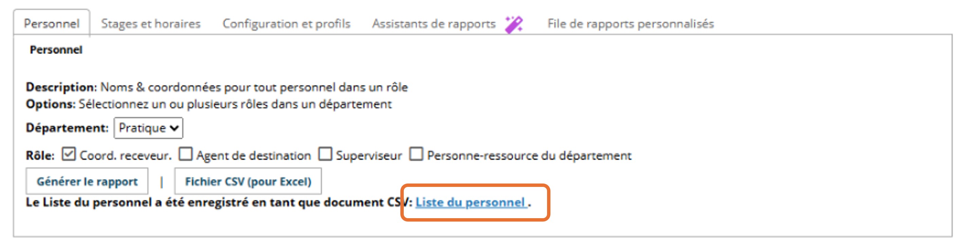The image size is (980, 244).
Task: Go to Configuration et profils tab
Action: pyautogui.click(x=286, y=23)
